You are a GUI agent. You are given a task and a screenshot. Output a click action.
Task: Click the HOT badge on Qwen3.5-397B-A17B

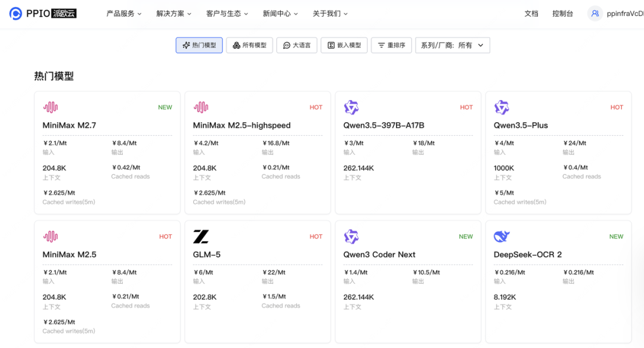tap(466, 107)
